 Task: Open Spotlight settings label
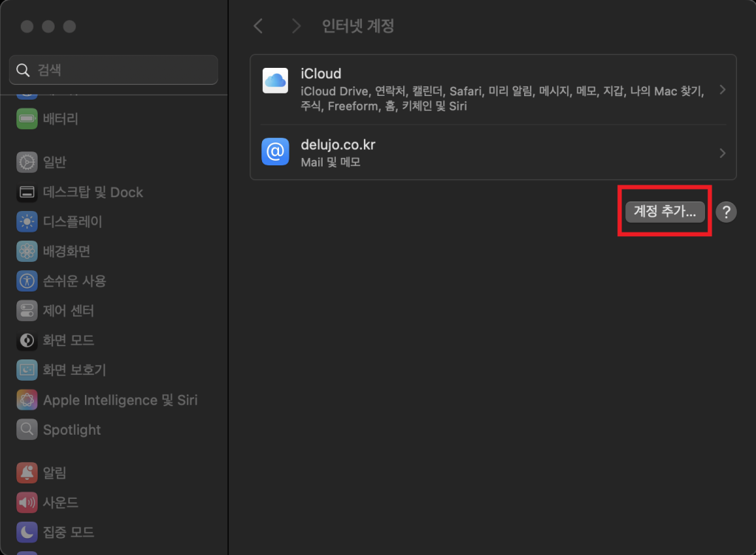72,430
